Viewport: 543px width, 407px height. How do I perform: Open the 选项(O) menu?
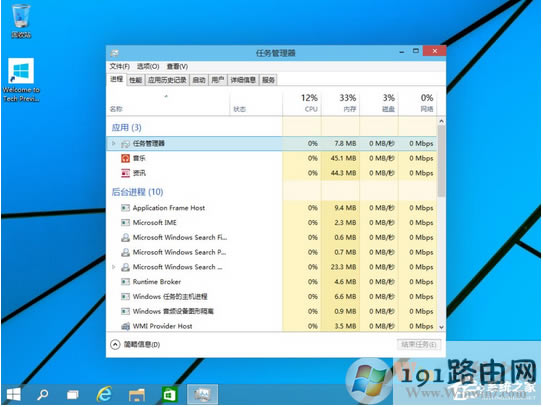coord(148,67)
